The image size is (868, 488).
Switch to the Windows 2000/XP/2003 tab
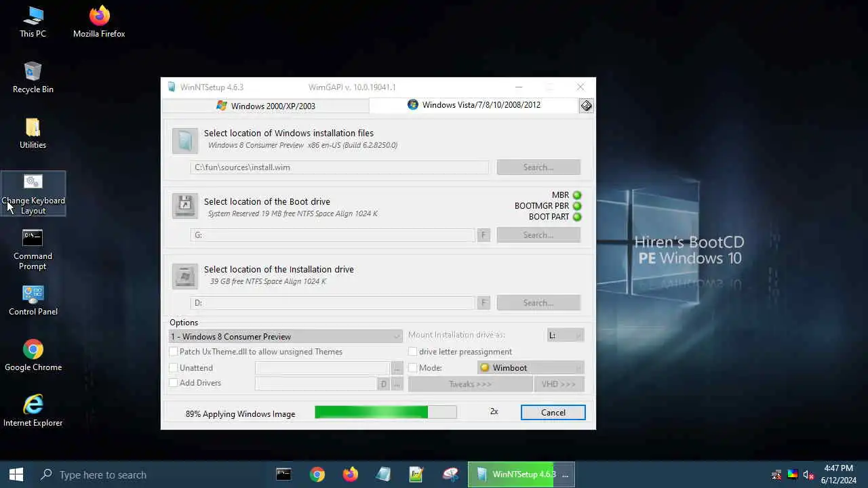(266, 106)
